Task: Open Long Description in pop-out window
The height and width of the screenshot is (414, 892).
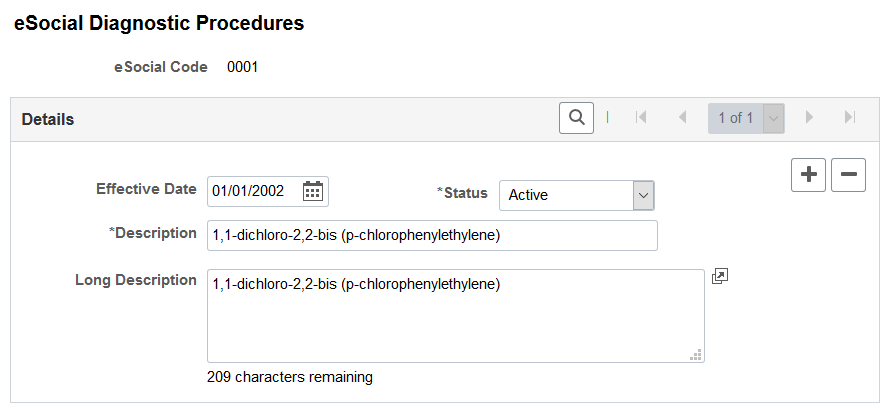Action: coord(720,276)
